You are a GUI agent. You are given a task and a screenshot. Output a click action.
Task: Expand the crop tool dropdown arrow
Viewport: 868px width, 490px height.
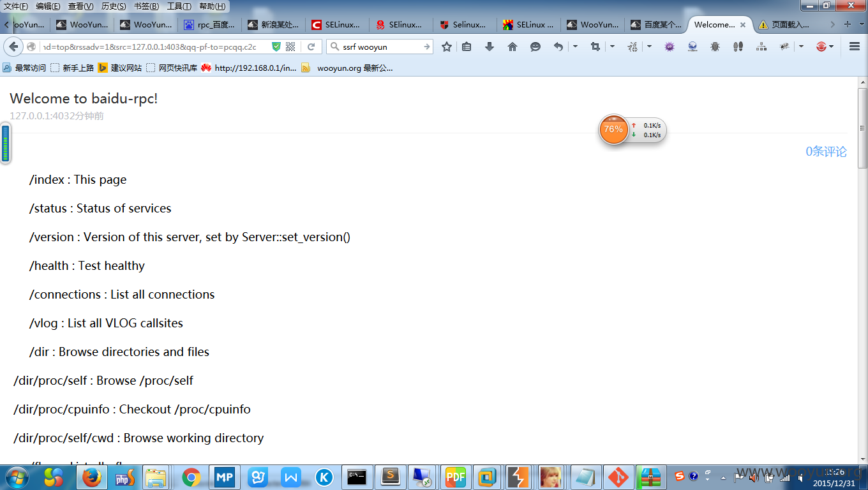(x=612, y=47)
